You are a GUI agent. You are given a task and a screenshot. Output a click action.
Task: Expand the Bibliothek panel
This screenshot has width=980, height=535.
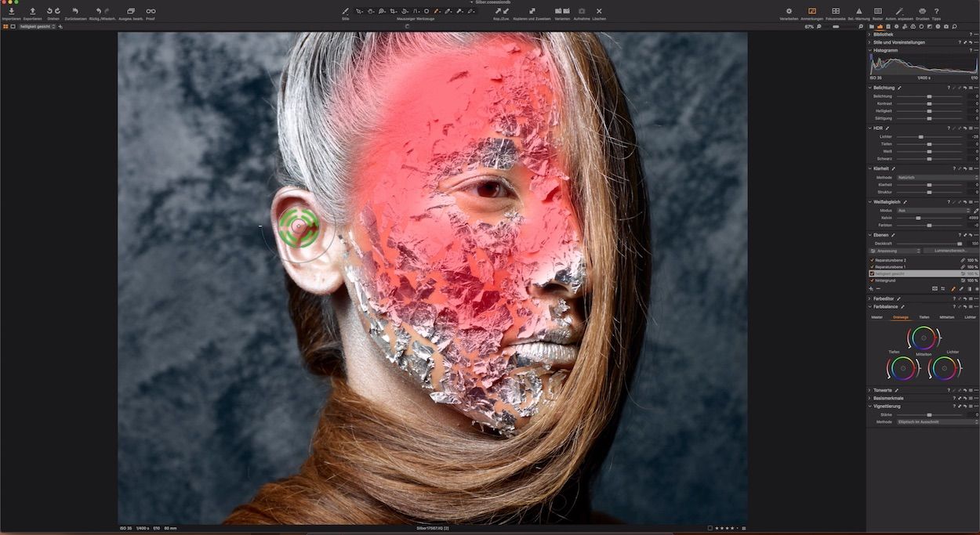point(870,34)
